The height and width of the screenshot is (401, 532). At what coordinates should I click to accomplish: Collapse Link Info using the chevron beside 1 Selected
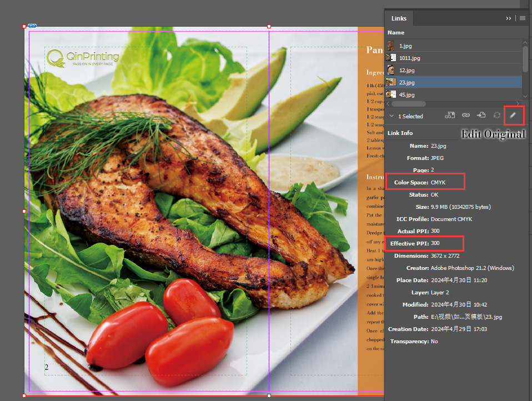(392, 116)
